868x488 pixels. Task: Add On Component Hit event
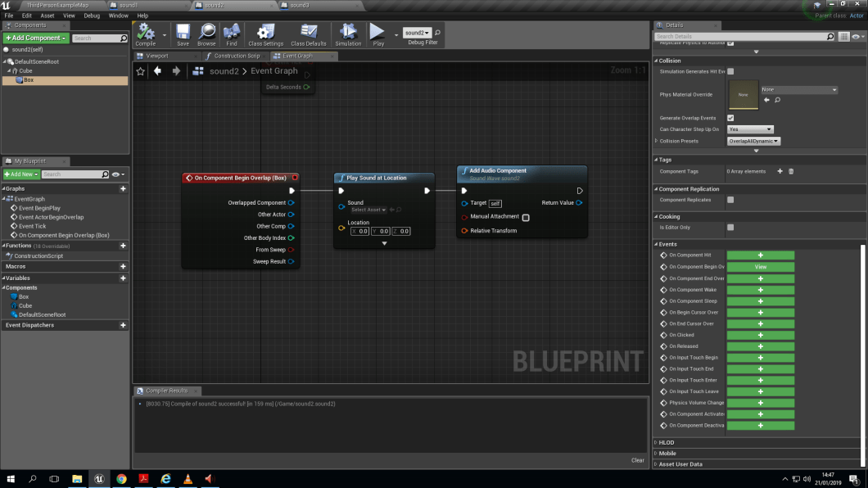(761, 255)
